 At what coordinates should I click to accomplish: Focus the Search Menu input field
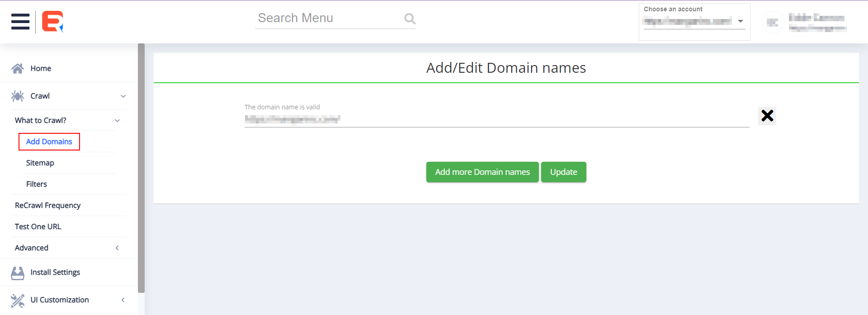coord(328,18)
